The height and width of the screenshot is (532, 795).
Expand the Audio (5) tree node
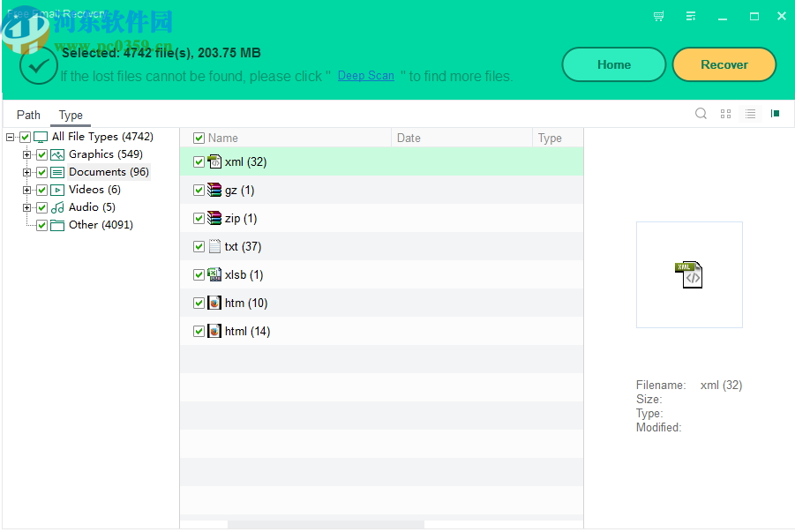coord(27,206)
